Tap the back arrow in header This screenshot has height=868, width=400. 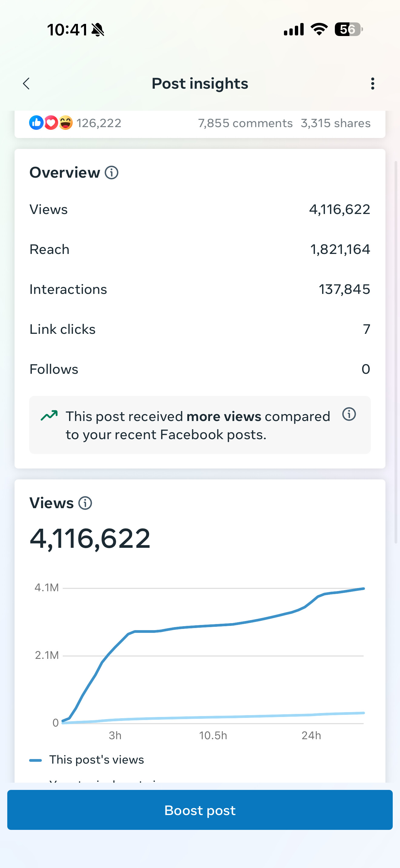[x=26, y=84]
